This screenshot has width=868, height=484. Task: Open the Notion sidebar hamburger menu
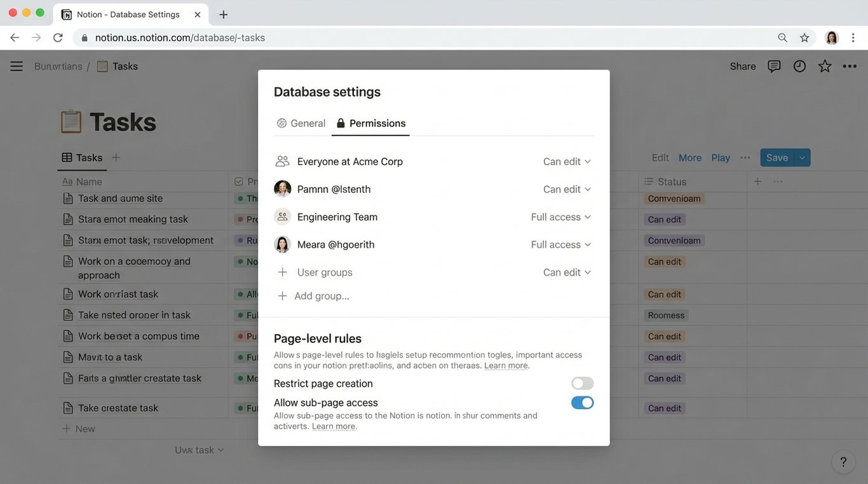click(x=17, y=66)
